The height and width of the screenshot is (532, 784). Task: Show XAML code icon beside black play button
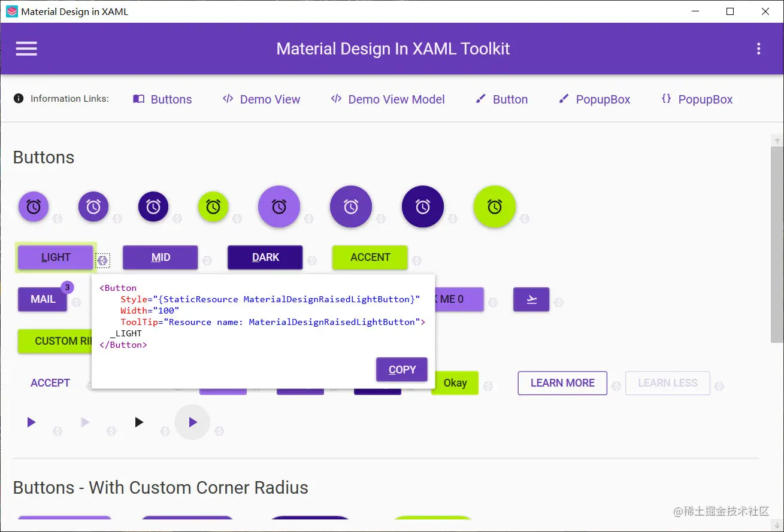click(x=165, y=431)
